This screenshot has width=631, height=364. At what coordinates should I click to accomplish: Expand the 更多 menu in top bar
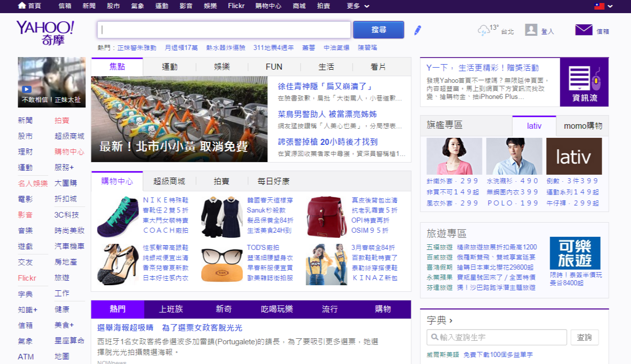[358, 6]
